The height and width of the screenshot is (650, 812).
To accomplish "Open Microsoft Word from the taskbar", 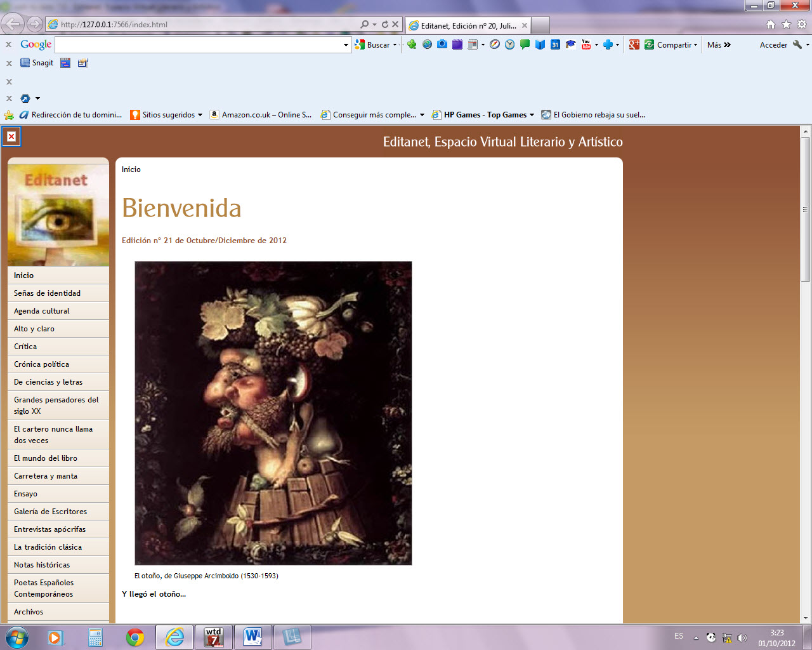I will point(252,637).
